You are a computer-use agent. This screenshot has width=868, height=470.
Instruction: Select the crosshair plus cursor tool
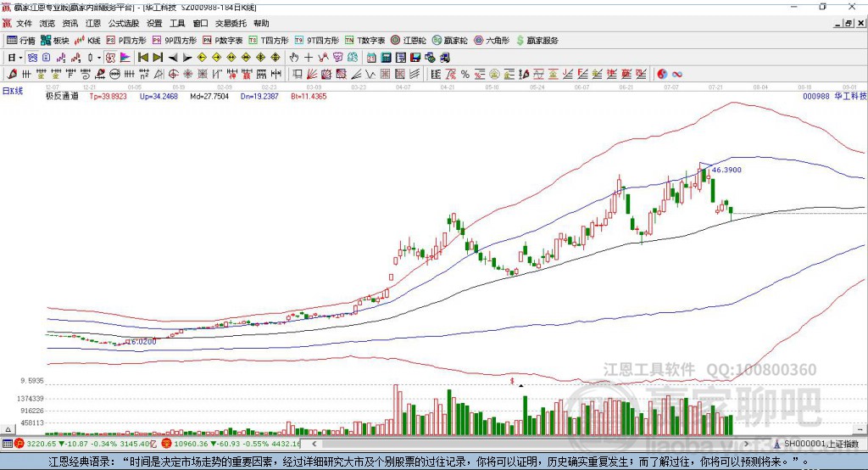click(309, 58)
